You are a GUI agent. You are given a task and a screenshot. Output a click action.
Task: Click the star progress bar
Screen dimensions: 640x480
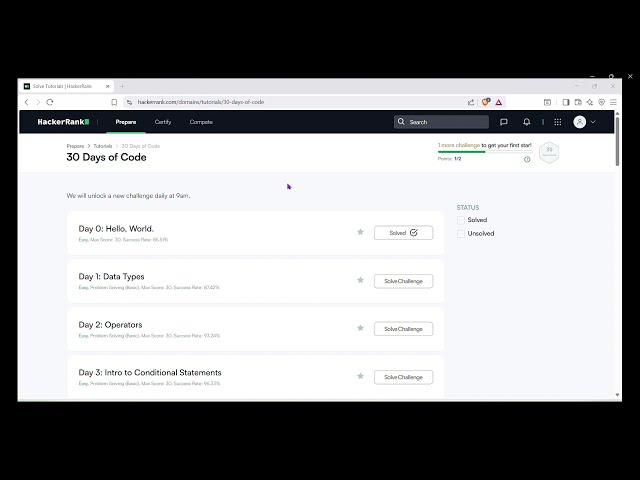click(x=484, y=152)
